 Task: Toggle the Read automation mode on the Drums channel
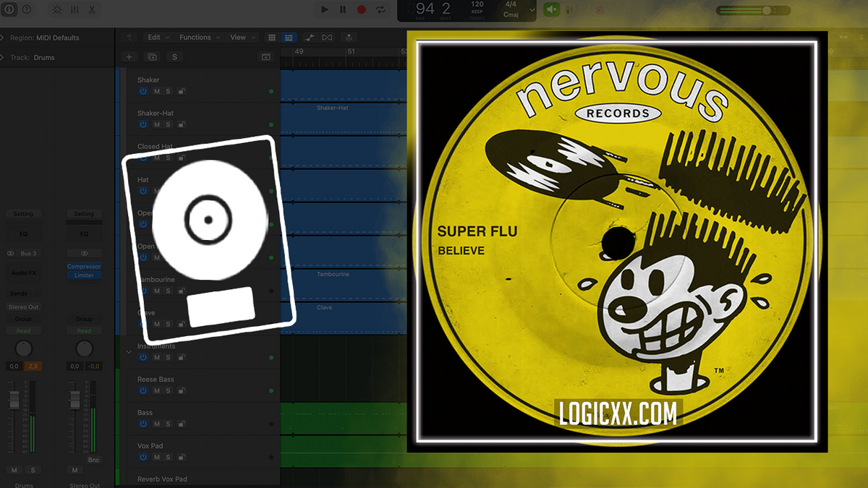tap(23, 330)
